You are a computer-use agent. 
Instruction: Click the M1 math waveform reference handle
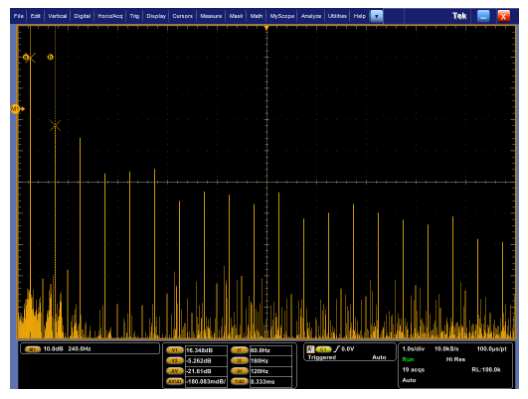(17, 109)
